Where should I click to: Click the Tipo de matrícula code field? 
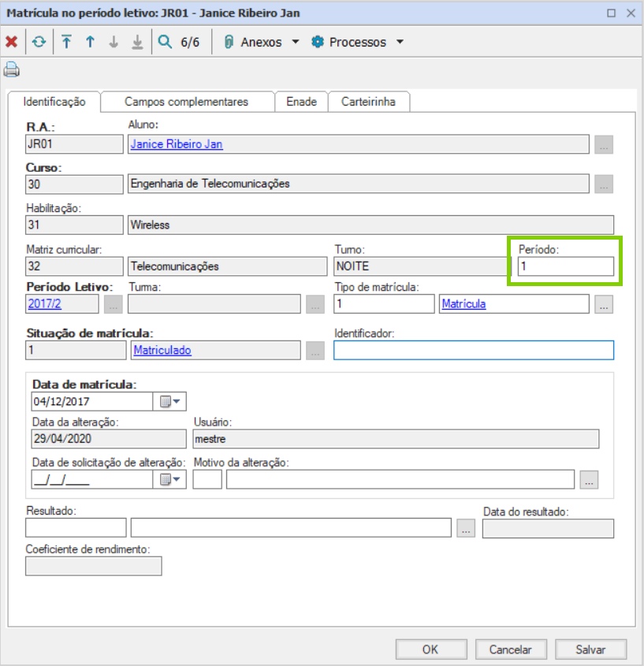(384, 303)
